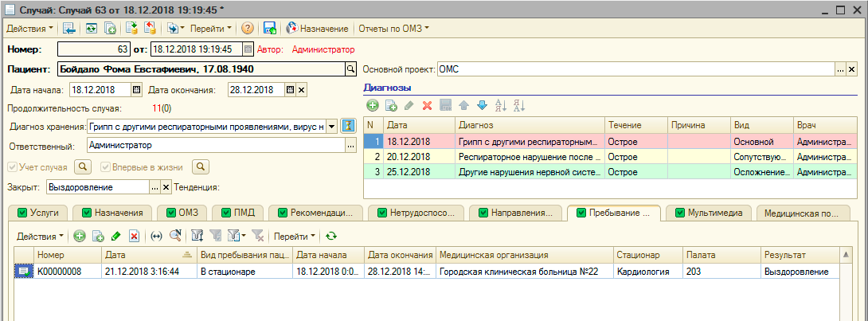The width and height of the screenshot is (868, 321).
Task: Sort diagnoses in ascending order
Action: 501,105
